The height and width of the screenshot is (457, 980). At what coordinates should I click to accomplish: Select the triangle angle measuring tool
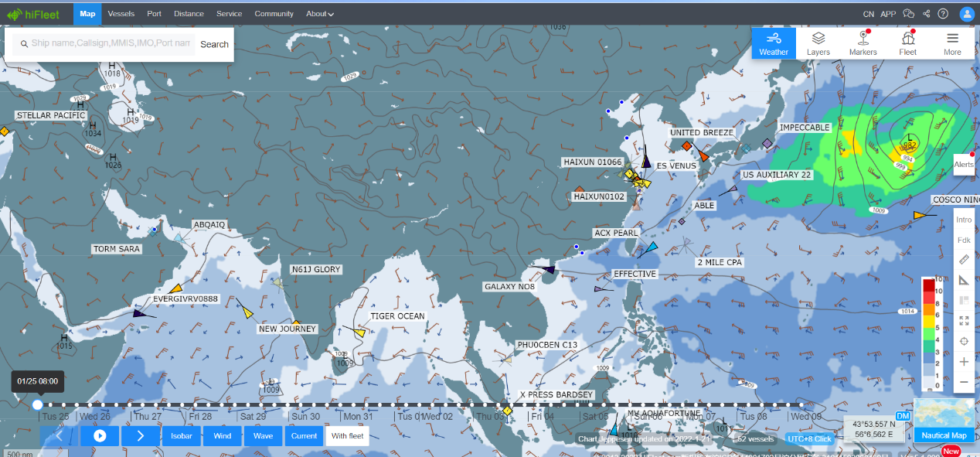tap(964, 280)
